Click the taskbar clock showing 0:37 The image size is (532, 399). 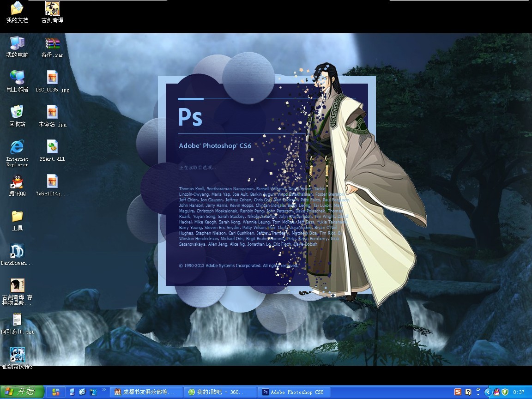point(519,392)
